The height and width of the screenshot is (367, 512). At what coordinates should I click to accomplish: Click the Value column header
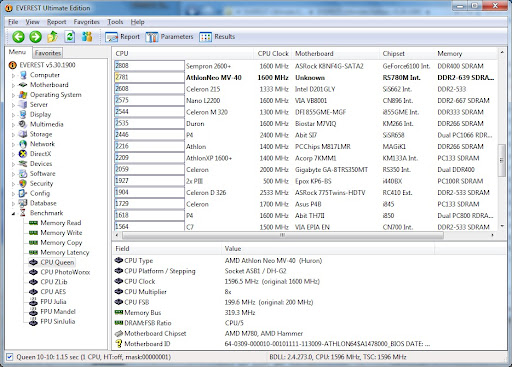(328, 249)
